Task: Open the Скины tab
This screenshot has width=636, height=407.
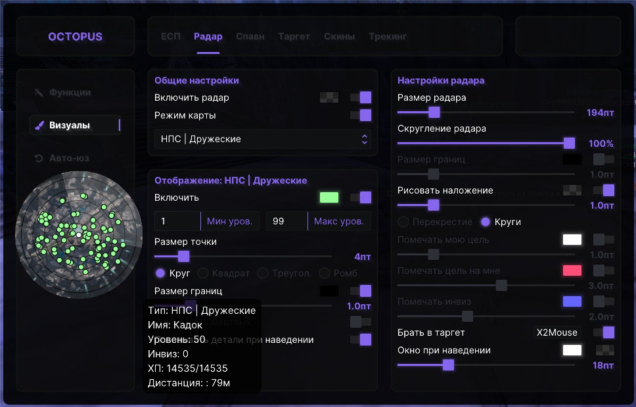Action: pos(339,37)
